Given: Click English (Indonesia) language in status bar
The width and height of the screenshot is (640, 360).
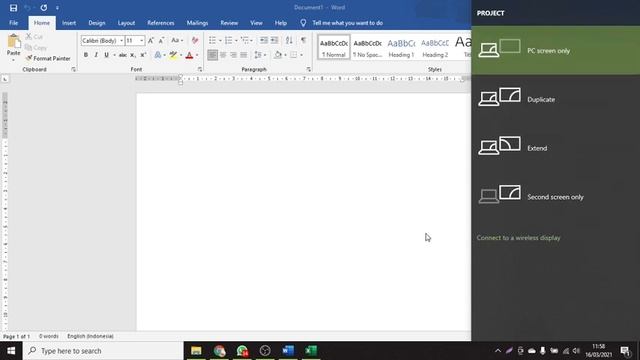Looking at the screenshot, I should (90, 336).
